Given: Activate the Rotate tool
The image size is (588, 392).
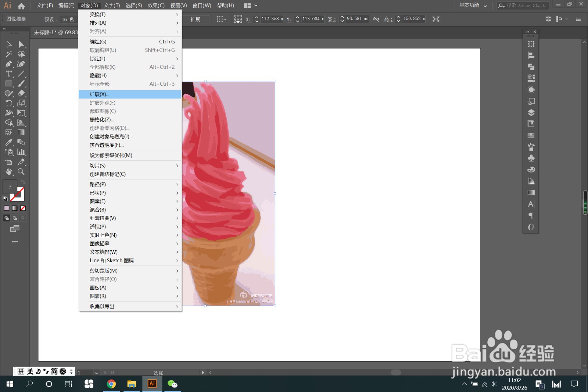Looking at the screenshot, I should click(9, 103).
